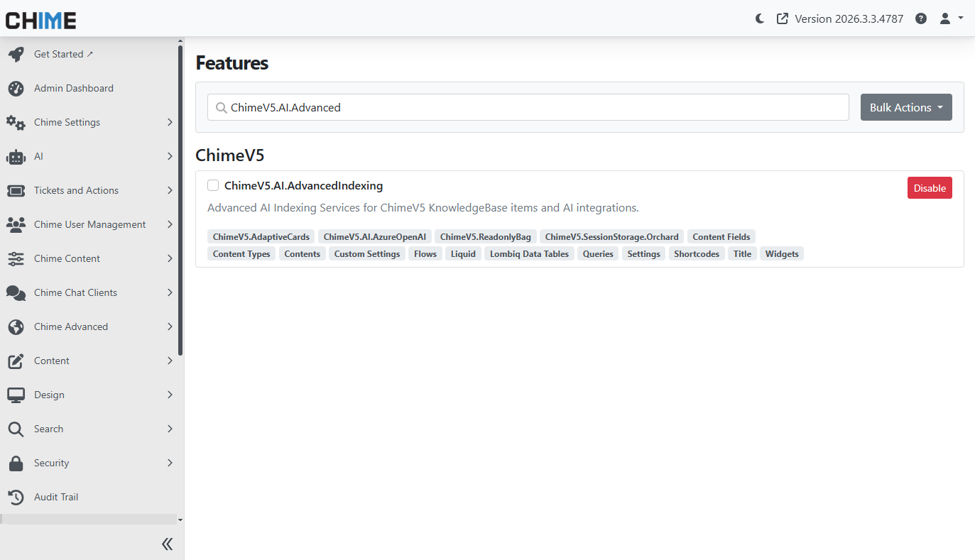Collapse the sidebar using double chevron icon
The height and width of the screenshot is (560, 975).
coord(167,544)
